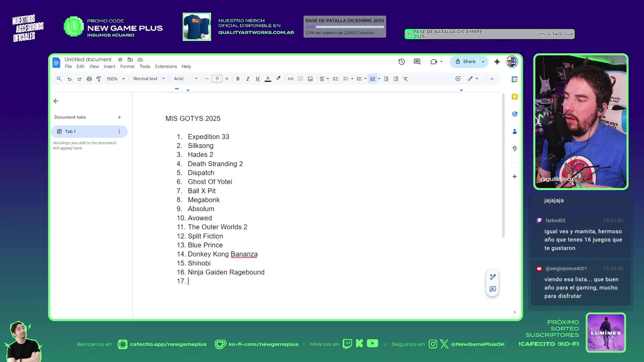The image size is (644, 362).
Task: Open the Insert menu
Action: pos(110,66)
